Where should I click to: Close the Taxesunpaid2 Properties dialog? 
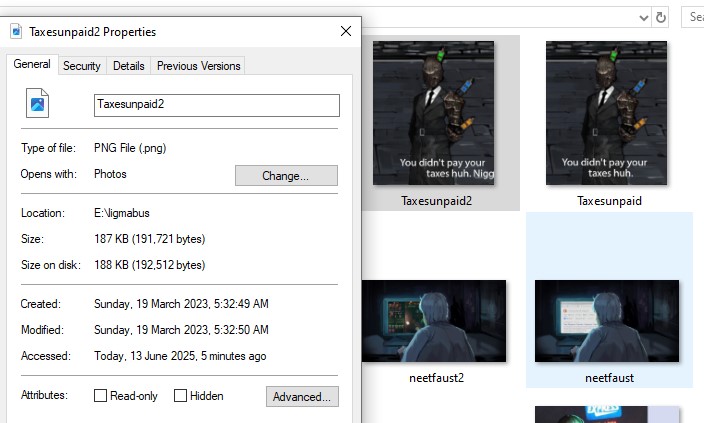pos(346,31)
